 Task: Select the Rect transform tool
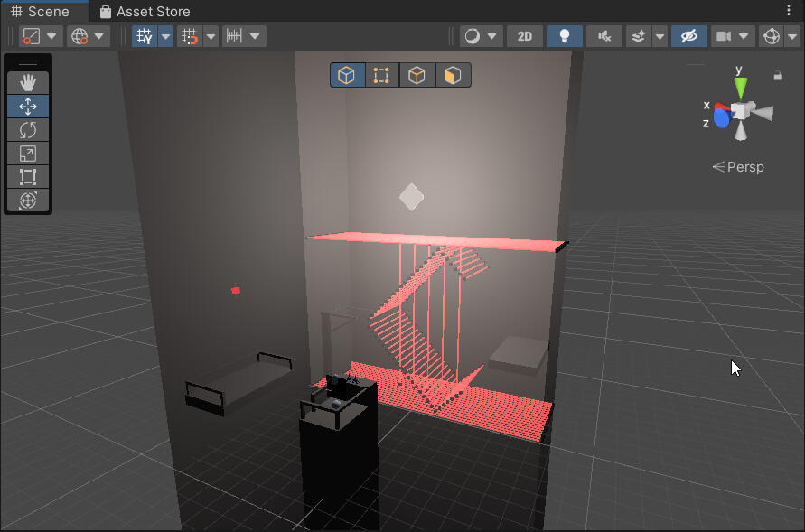28,177
